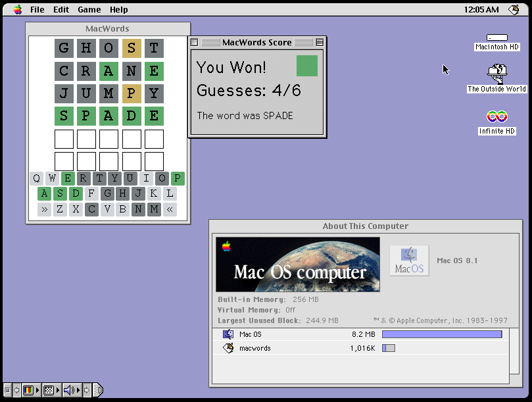Image resolution: width=532 pixels, height=402 pixels.
Task: Click the macwords app icon in memory list
Action: coord(228,348)
